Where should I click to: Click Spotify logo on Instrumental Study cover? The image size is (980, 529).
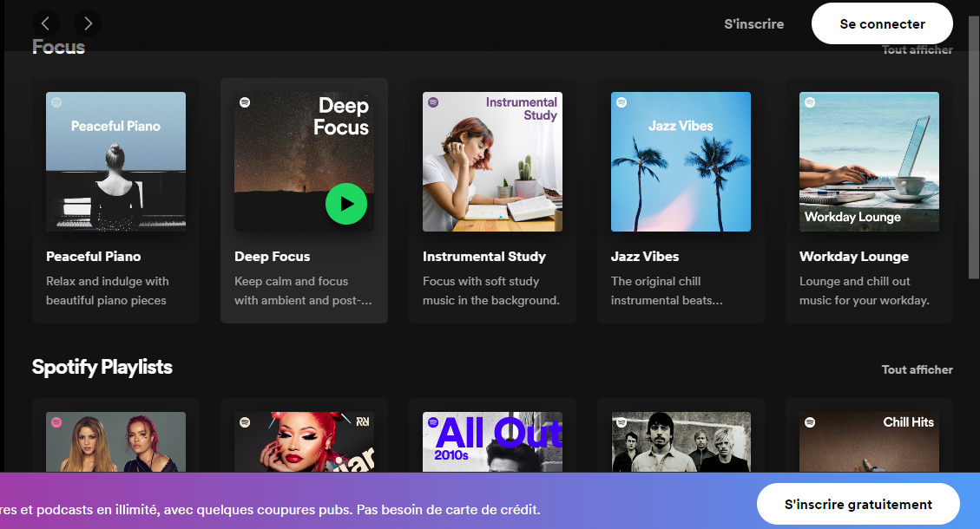point(433,102)
